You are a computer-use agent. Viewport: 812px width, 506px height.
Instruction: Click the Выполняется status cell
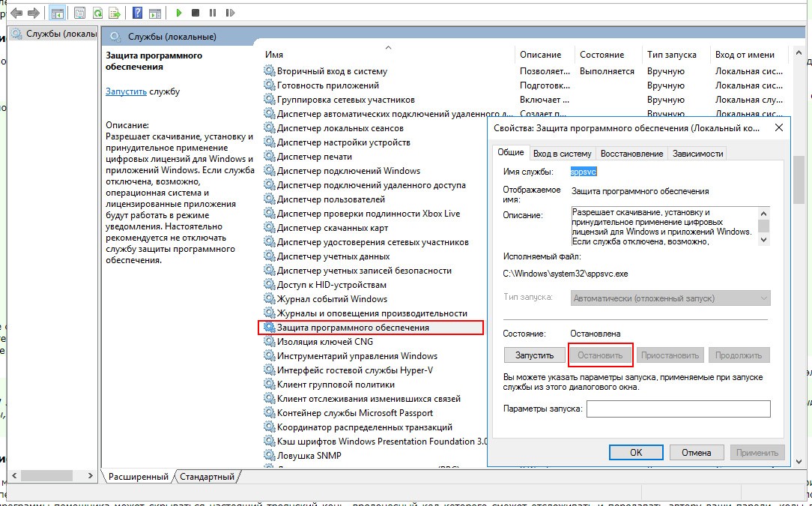[x=607, y=71]
